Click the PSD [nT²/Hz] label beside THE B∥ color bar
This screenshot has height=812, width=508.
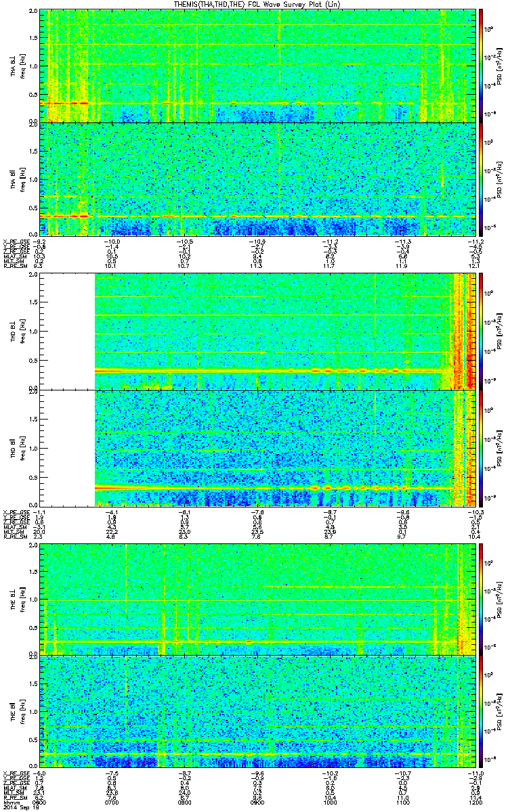tap(498, 711)
